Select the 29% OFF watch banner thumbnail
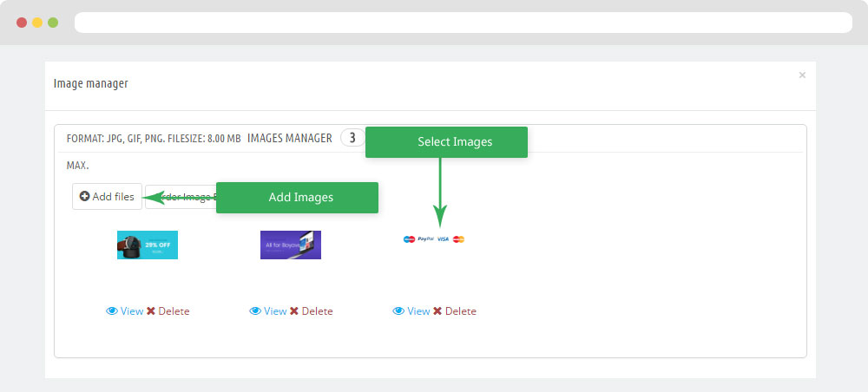Screen dimensions: 868x392 point(148,245)
